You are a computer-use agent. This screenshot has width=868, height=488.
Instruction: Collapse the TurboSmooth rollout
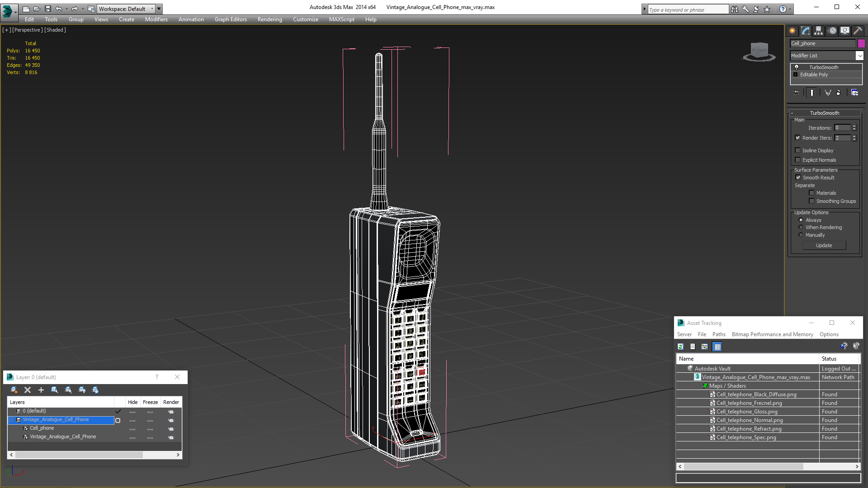pos(792,113)
